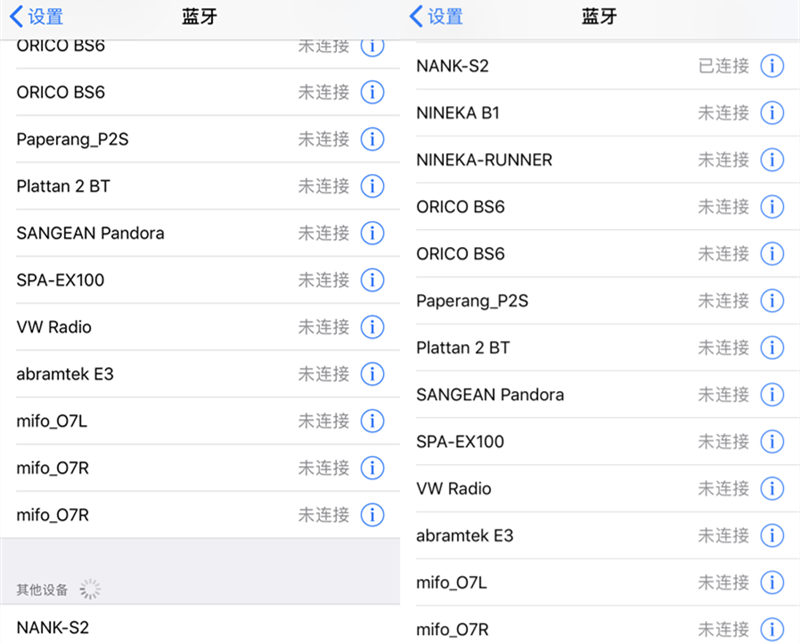The height and width of the screenshot is (643, 800).
Task: Tap 未连接 status beside NINEKA-RUNNER
Action: pos(723,160)
